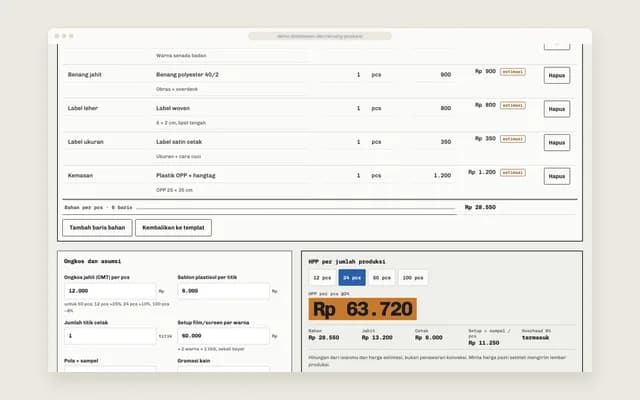Delete the Benang jahit row with Hapus
The image size is (640, 400).
click(557, 76)
